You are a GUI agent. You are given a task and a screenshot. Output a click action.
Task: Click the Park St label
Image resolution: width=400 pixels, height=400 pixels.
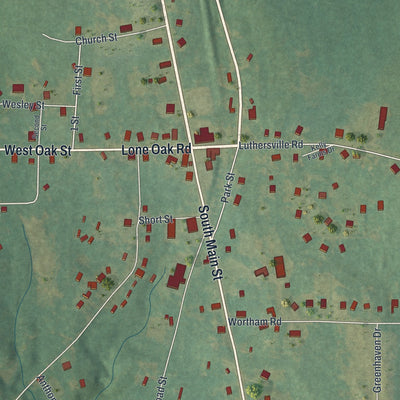(x=228, y=188)
